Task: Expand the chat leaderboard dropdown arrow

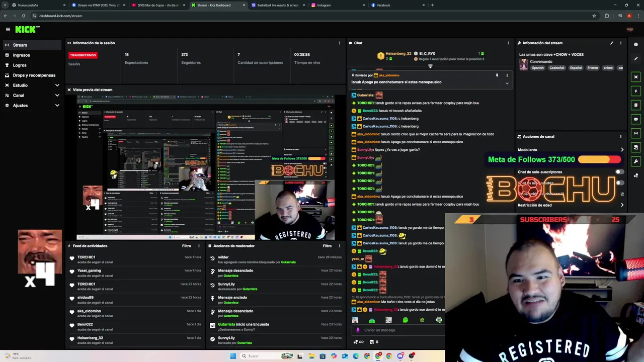Action: (430, 66)
